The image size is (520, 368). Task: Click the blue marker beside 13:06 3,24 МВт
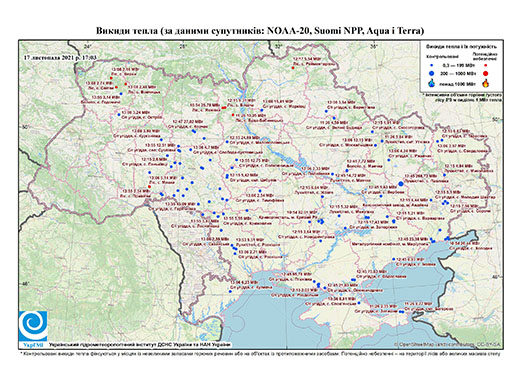pos(119,115)
